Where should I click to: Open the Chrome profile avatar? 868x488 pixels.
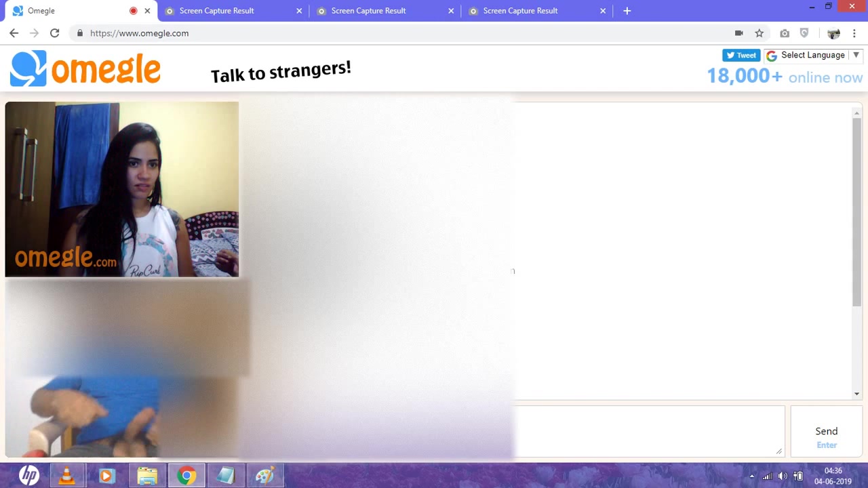833,33
